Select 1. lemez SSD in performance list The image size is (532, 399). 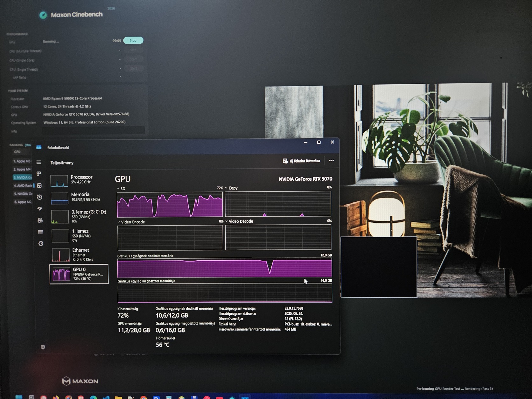[x=79, y=235]
